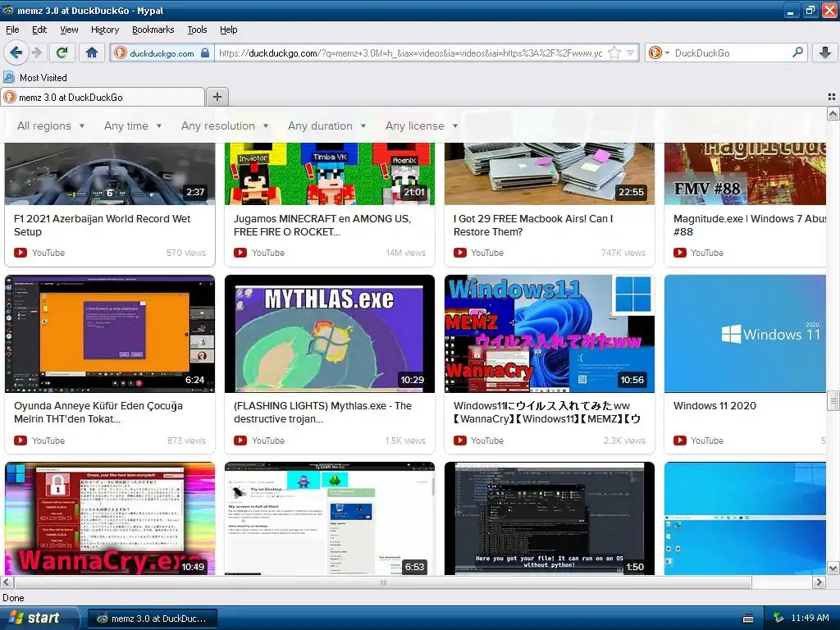Open the 1:50 python terminal video thumbnail
This screenshot has width=840, height=630.
(x=549, y=518)
